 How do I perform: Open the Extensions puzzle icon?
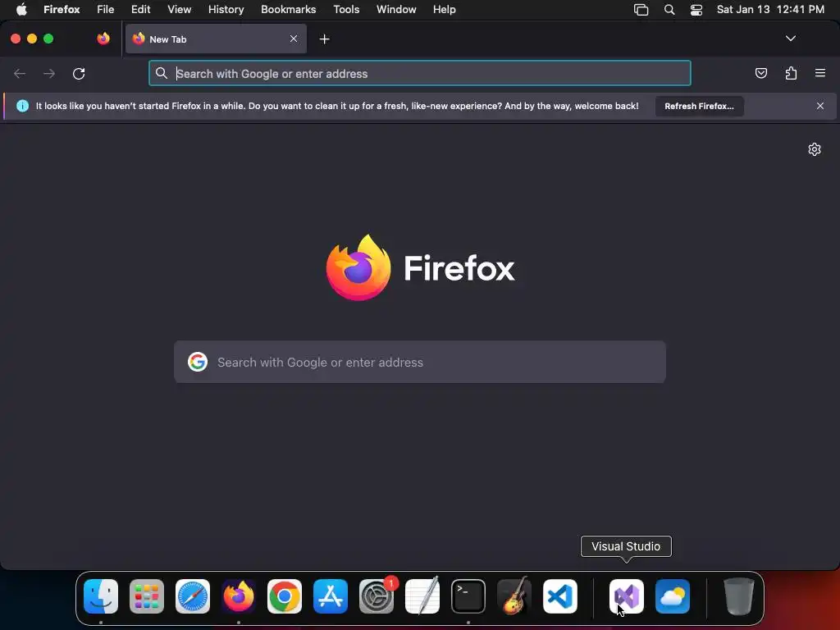[791, 73]
